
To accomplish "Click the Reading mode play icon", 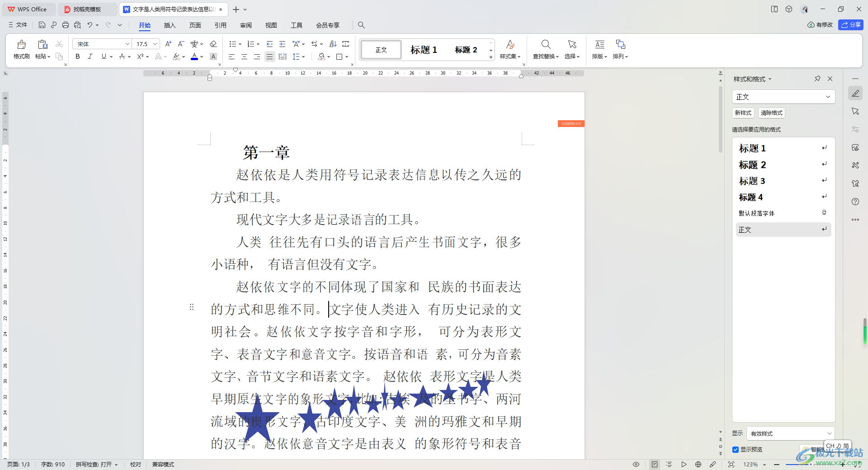I will pyautogui.click(x=684, y=464).
